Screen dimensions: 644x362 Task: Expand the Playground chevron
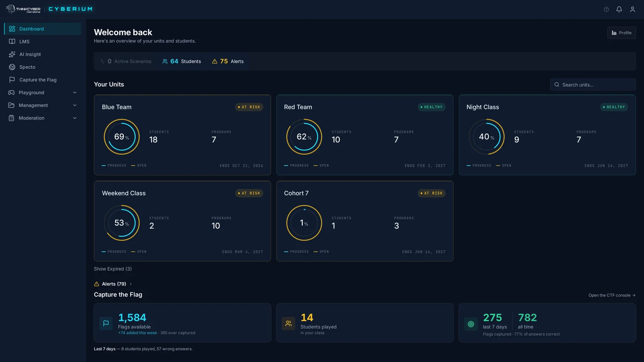(75, 93)
